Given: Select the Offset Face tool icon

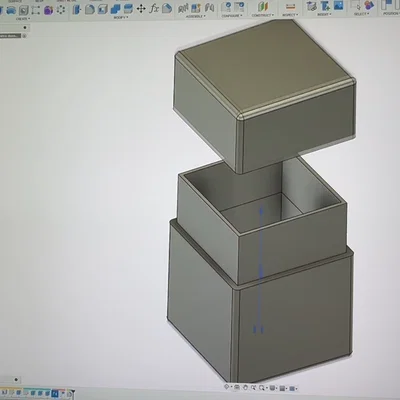Looking at the screenshot, I should (128, 9).
